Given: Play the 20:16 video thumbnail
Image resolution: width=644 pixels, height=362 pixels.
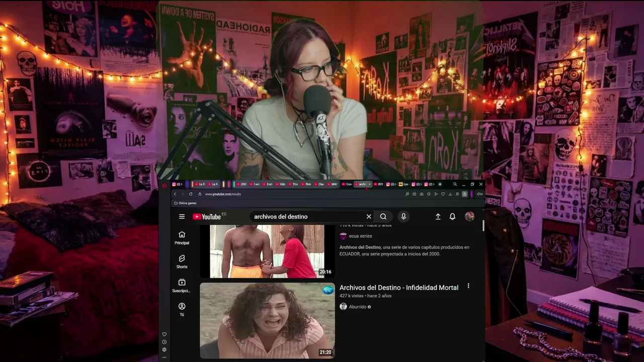Looking at the screenshot, I should 267,251.
